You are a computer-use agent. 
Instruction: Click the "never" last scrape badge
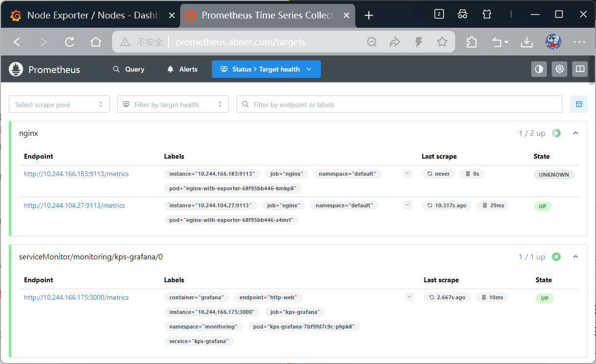pyautogui.click(x=438, y=174)
